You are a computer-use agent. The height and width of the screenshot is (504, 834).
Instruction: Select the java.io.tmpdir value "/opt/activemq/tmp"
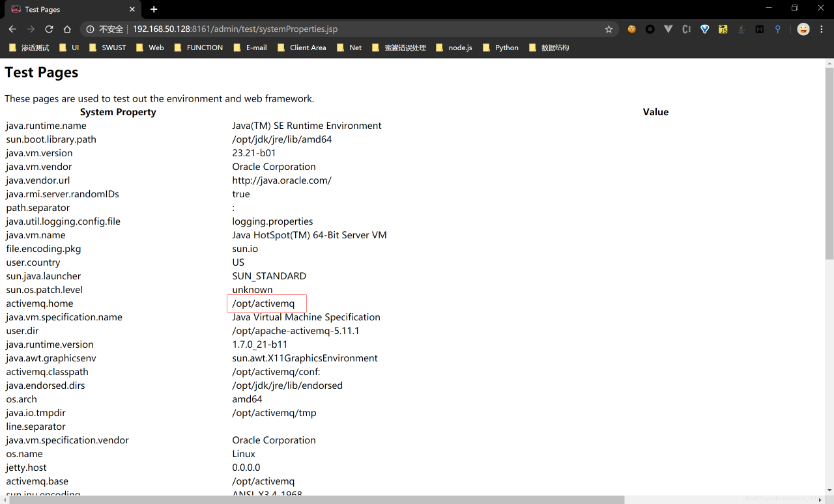point(274,413)
